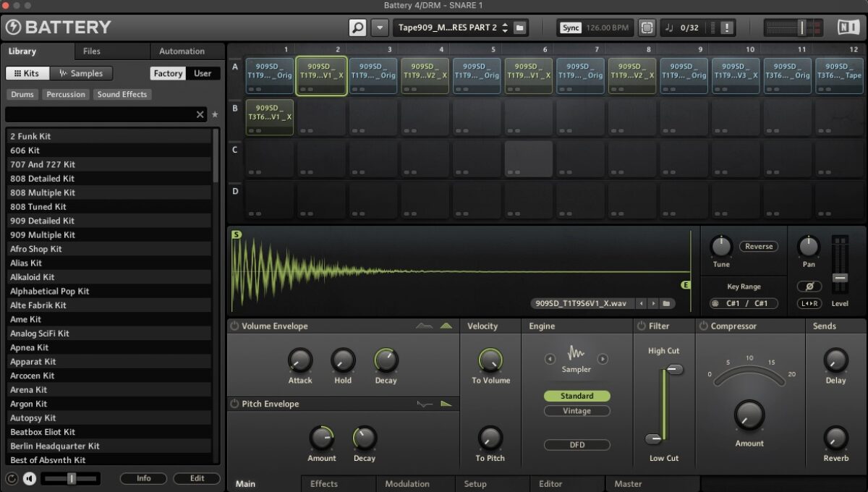This screenshot has height=492, width=868.
Task: Click the favorites star beside search field
Action: tap(215, 114)
